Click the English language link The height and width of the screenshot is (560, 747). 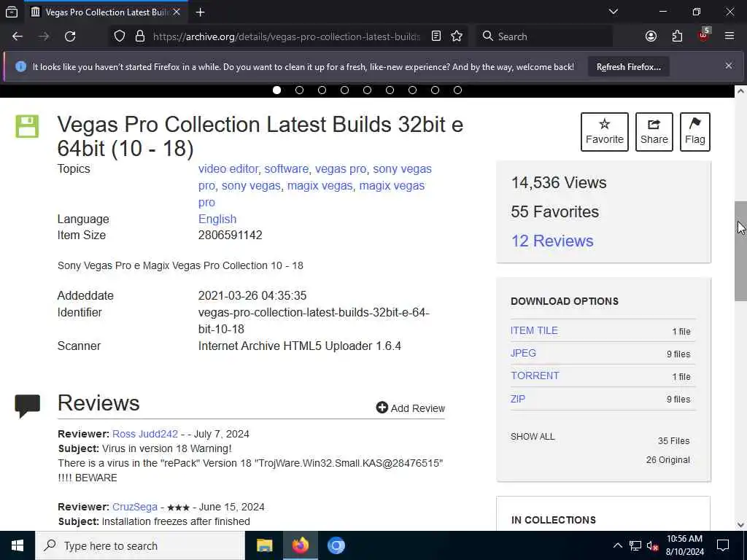coord(217,219)
